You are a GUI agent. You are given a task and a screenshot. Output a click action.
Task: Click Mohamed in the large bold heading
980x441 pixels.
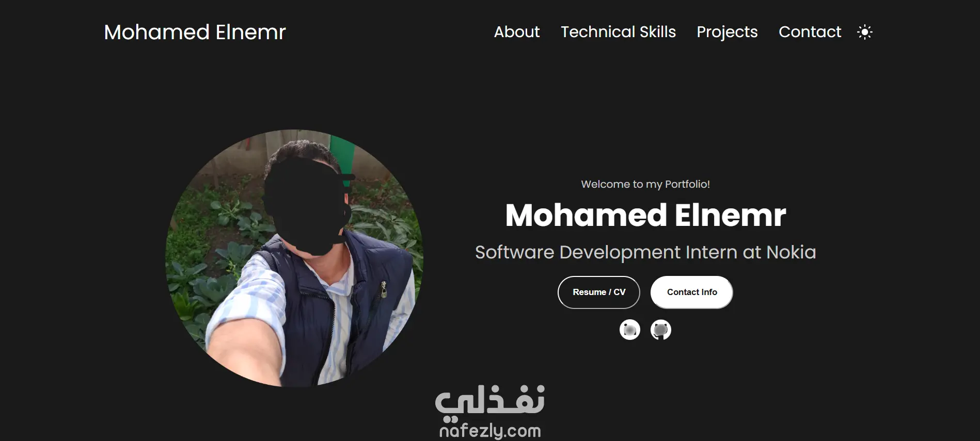click(x=586, y=215)
